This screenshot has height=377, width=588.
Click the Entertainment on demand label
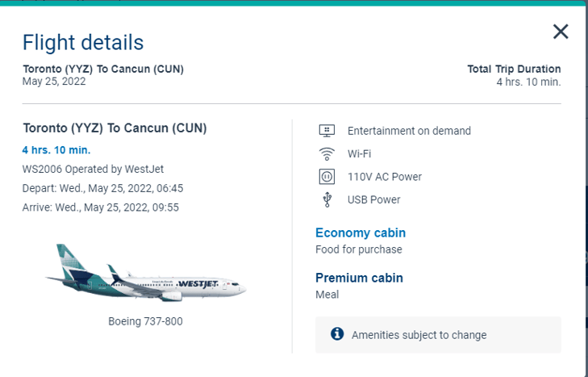(409, 131)
